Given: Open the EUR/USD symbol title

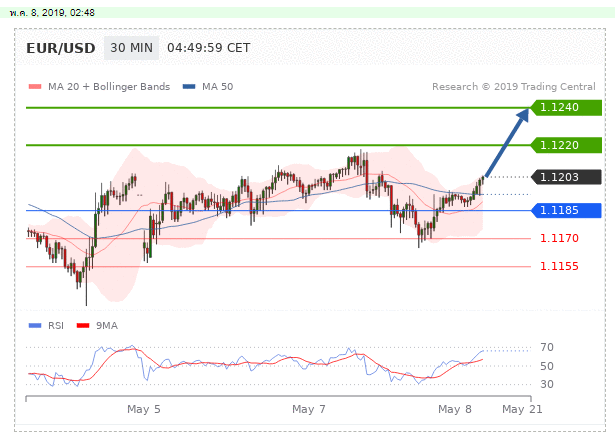Looking at the screenshot, I should click(x=61, y=48).
